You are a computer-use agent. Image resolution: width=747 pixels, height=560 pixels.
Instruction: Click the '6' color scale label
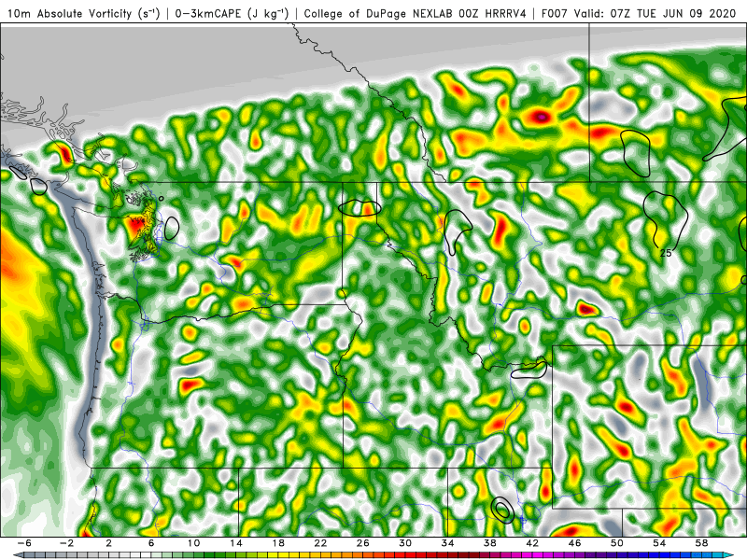click(151, 543)
